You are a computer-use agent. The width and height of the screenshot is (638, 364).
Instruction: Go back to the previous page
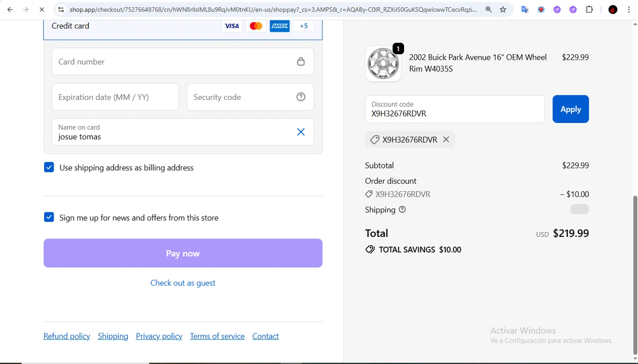[x=10, y=9]
